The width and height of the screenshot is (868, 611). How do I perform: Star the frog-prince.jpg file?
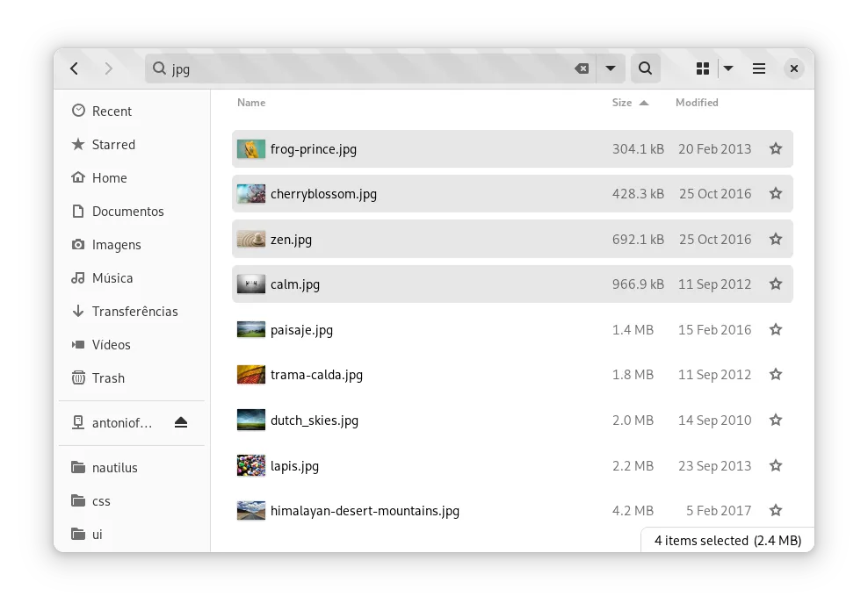tap(776, 149)
